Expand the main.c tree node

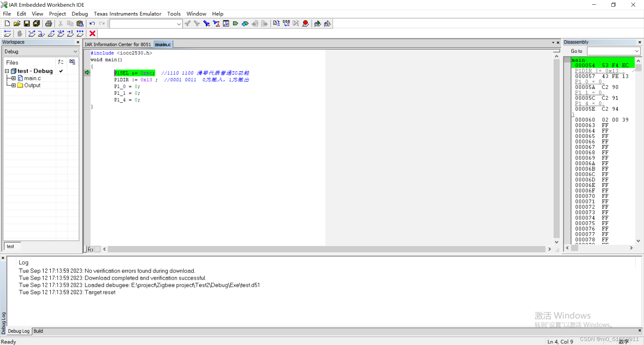point(13,78)
